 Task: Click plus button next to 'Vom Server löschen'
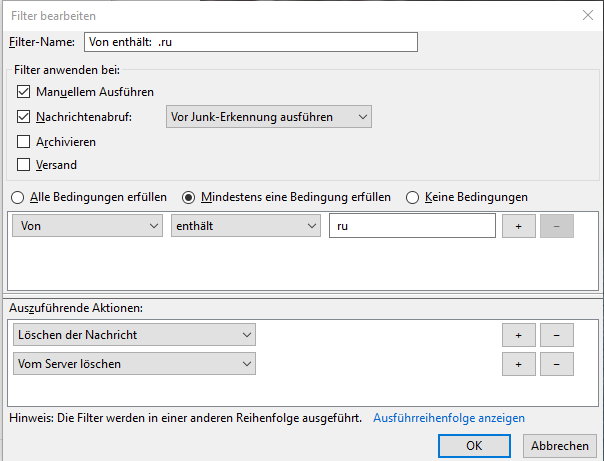click(518, 364)
